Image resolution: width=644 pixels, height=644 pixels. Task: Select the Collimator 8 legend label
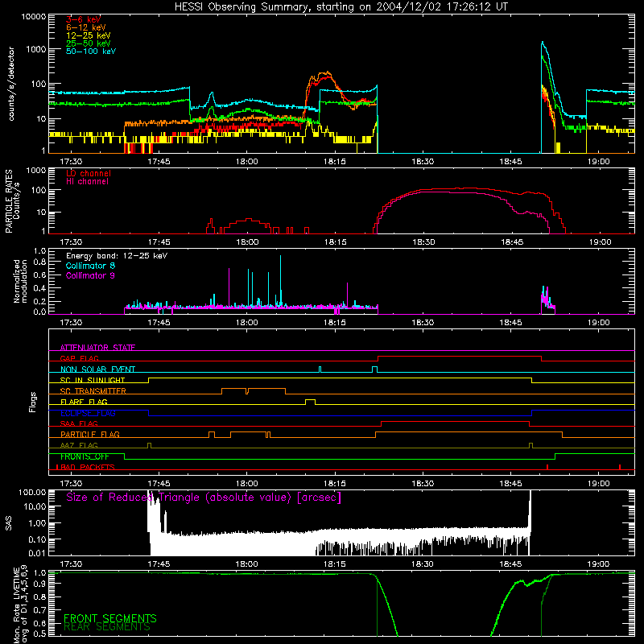(90, 266)
